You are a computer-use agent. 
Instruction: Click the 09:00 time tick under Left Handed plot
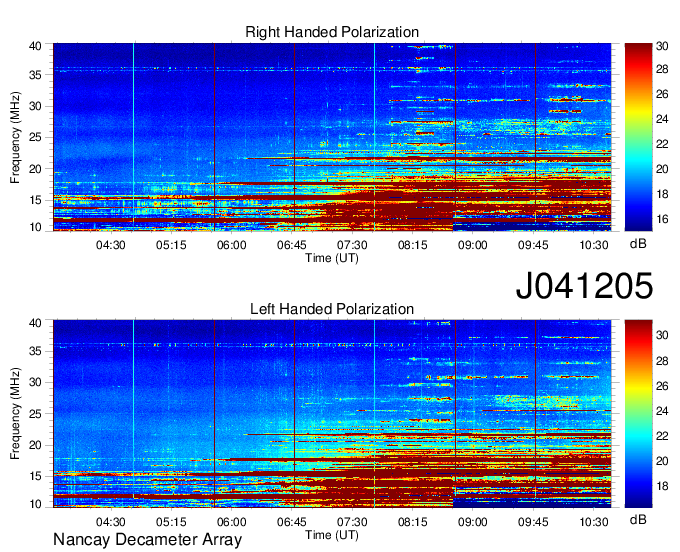click(x=473, y=522)
